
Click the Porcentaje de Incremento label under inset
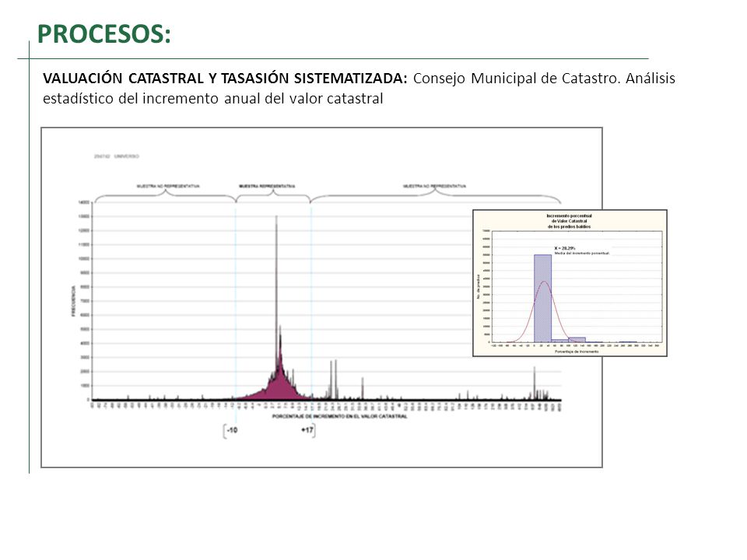[x=577, y=352]
